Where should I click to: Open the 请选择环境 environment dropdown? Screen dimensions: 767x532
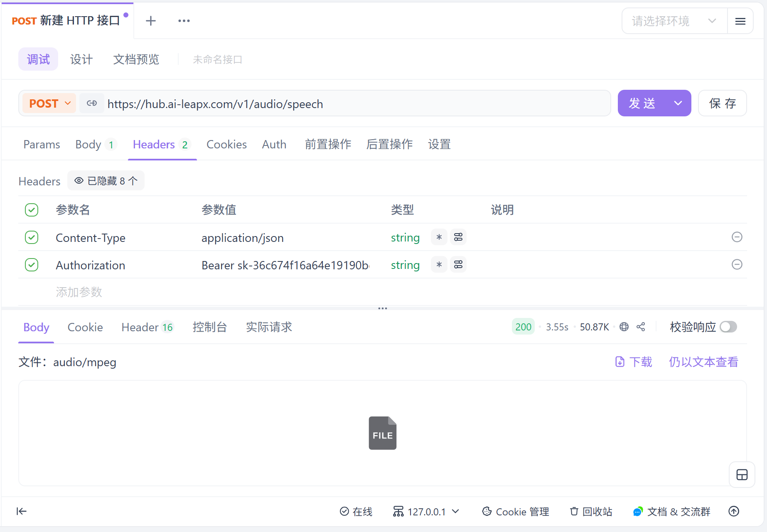click(x=674, y=21)
